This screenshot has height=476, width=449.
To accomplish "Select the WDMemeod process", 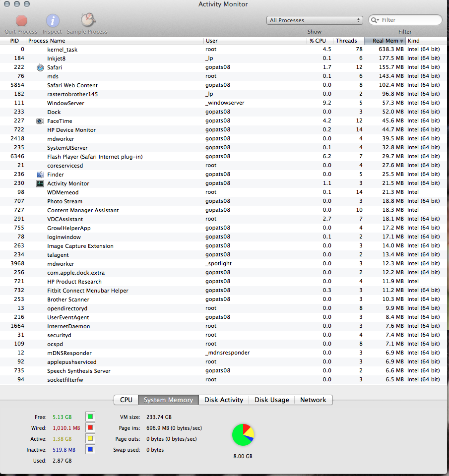I will 223,192.
